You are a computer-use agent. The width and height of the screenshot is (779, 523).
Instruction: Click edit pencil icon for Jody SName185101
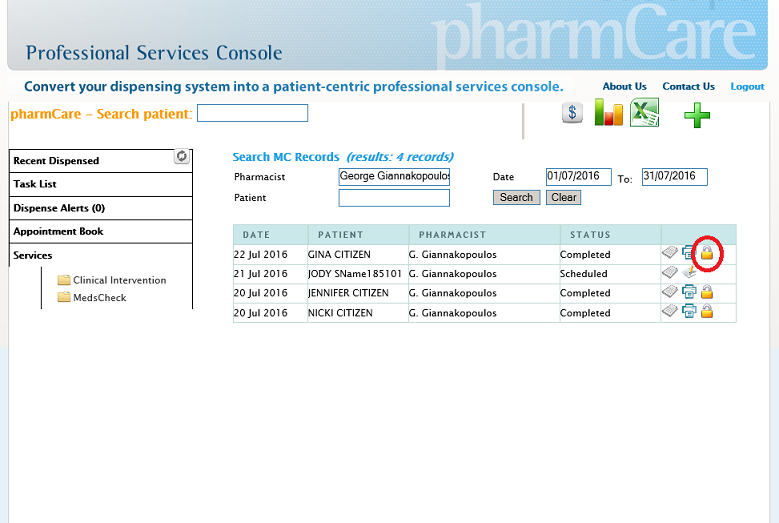(689, 272)
